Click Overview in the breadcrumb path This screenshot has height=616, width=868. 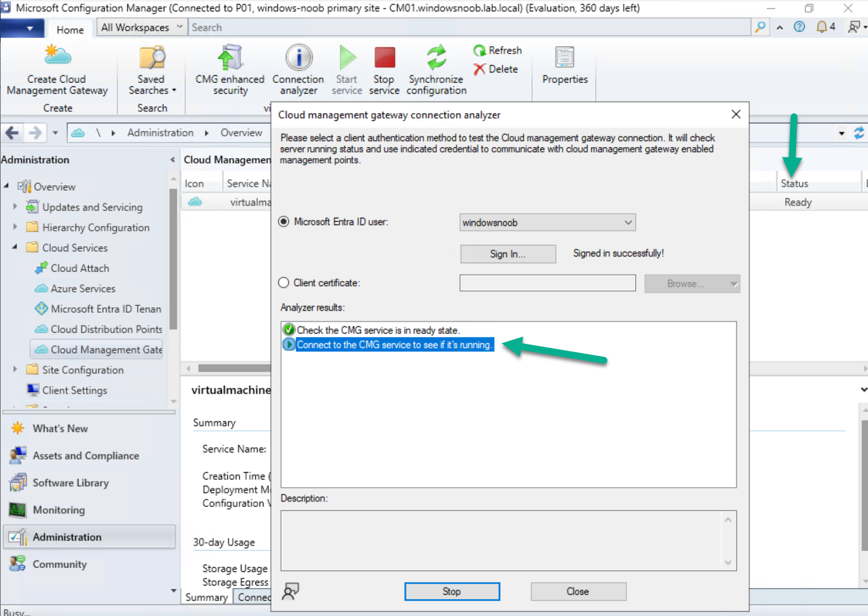click(x=241, y=133)
